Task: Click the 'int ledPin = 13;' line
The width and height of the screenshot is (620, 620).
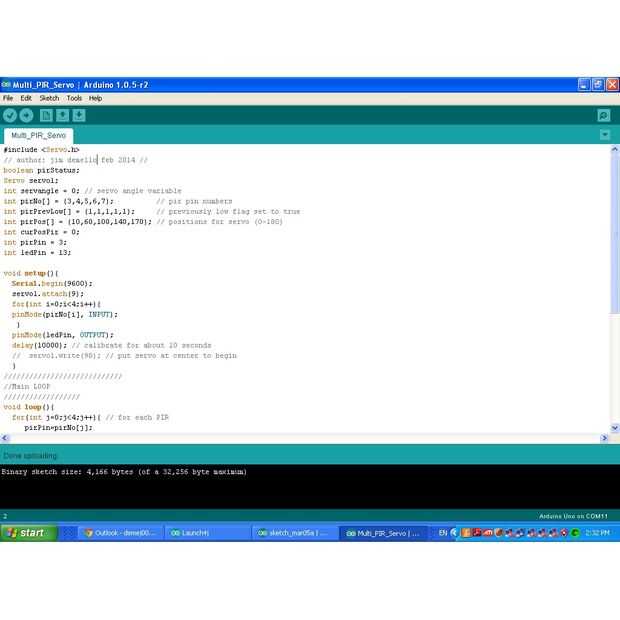Action: pos(37,252)
